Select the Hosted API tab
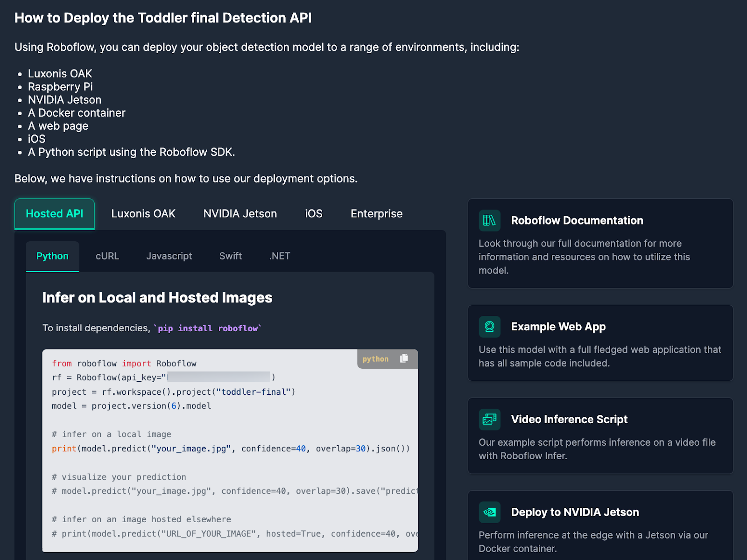 tap(55, 214)
